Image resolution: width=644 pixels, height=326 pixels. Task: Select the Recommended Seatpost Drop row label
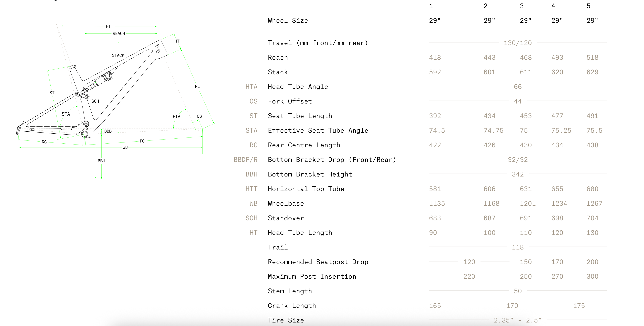click(318, 262)
